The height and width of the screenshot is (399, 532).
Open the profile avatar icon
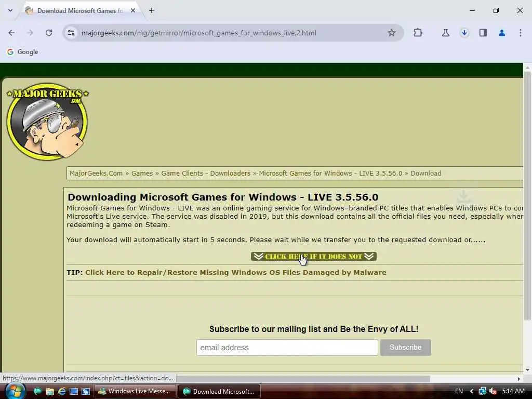tap(501, 33)
